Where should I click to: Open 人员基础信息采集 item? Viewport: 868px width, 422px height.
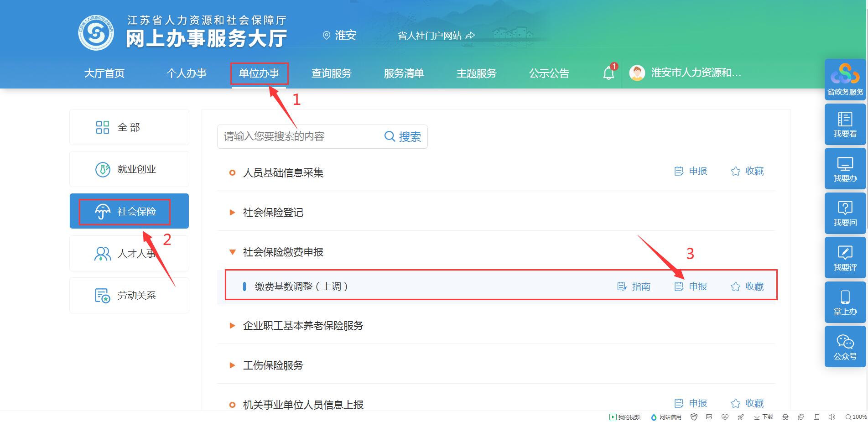[x=283, y=173]
